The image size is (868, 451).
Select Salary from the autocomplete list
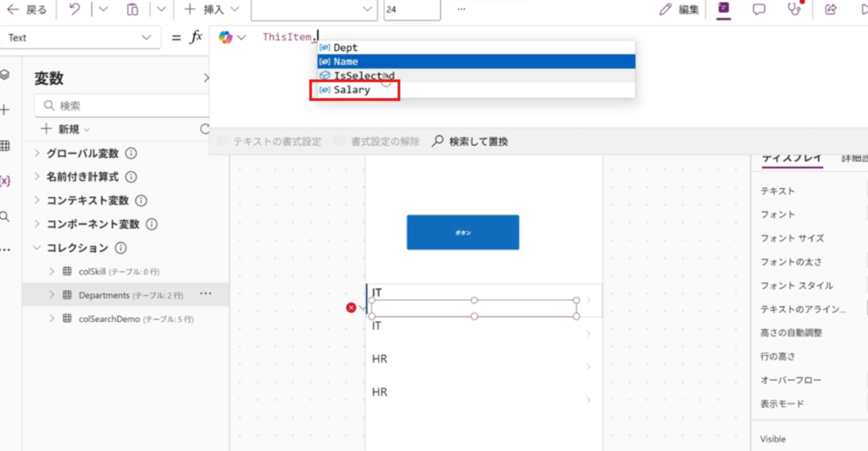[352, 89]
